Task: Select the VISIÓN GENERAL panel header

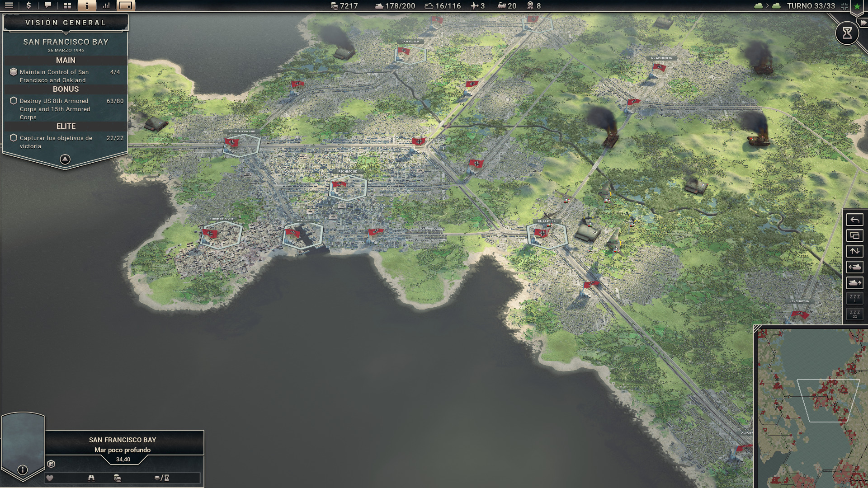Action: 66,23
